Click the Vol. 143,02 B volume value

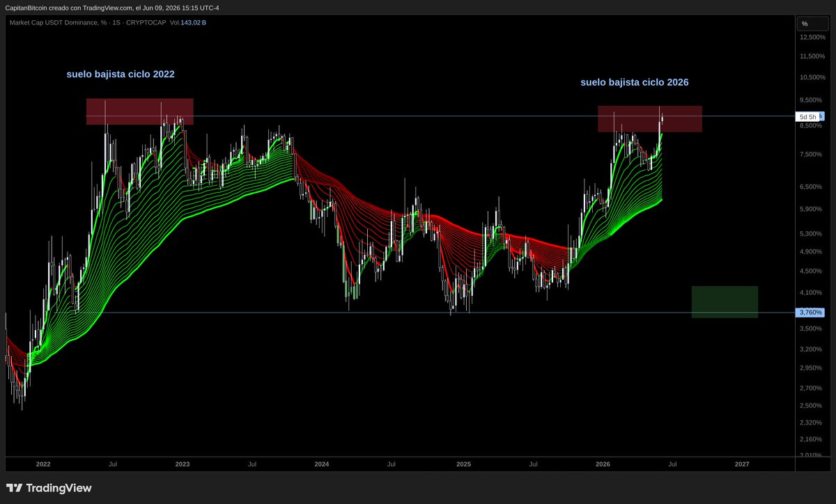coord(187,23)
